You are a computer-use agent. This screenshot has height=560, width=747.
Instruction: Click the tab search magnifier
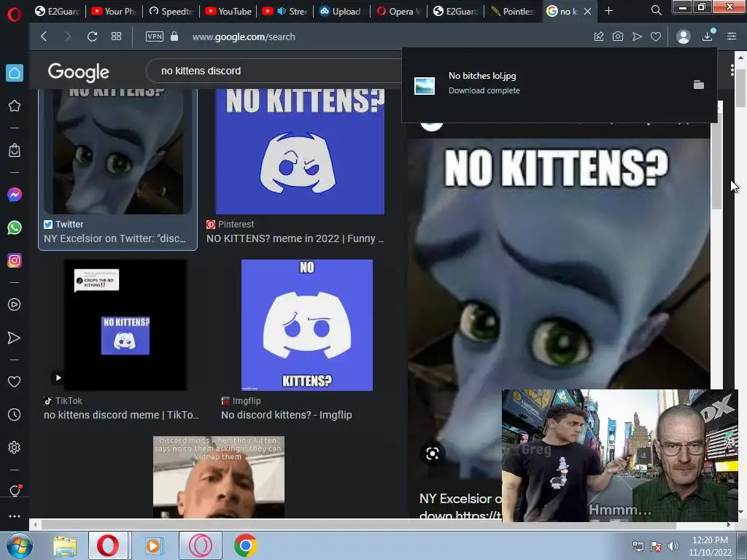[657, 10]
